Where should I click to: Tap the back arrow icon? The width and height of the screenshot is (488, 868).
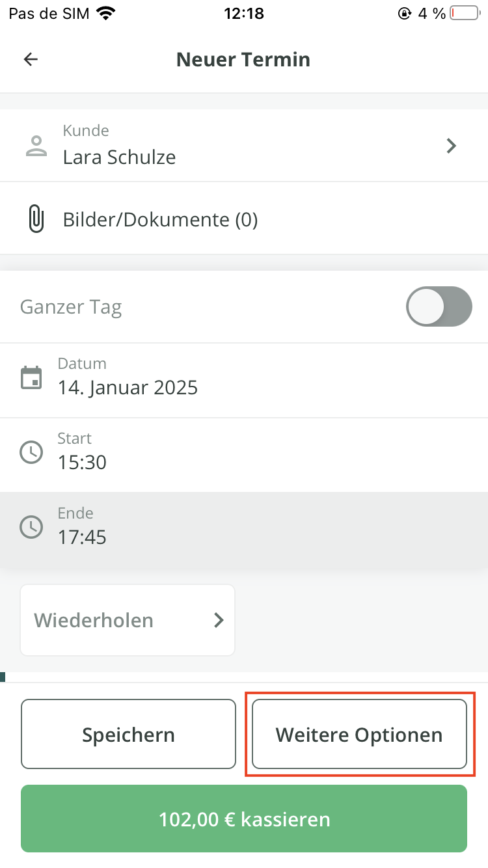point(31,60)
